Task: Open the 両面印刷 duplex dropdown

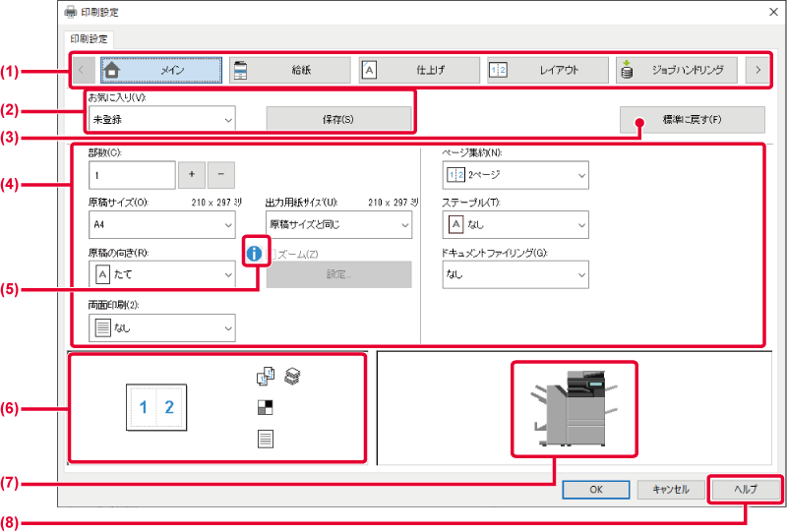Action: 162,327
